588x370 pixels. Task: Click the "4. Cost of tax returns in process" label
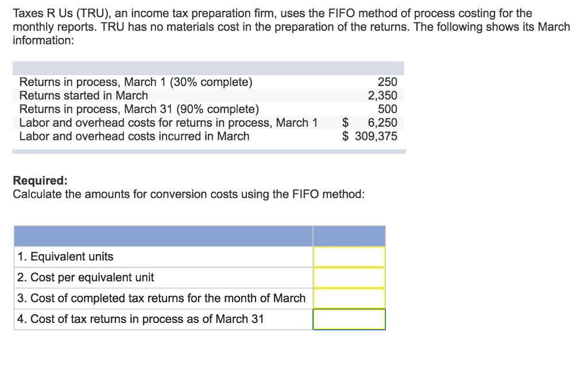[141, 320]
